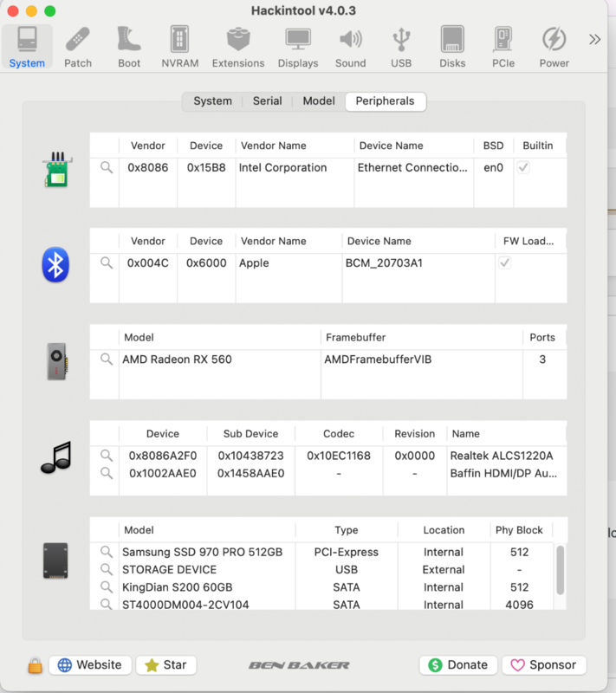The image size is (616, 693).
Task: Click the Sponsor button
Action: tap(544, 664)
